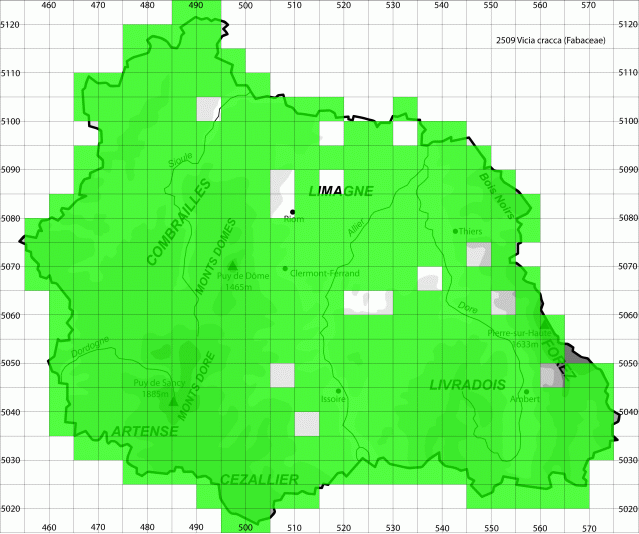639x534 pixels.
Task: Select the Issoire city dot marker
Action: (x=338, y=391)
